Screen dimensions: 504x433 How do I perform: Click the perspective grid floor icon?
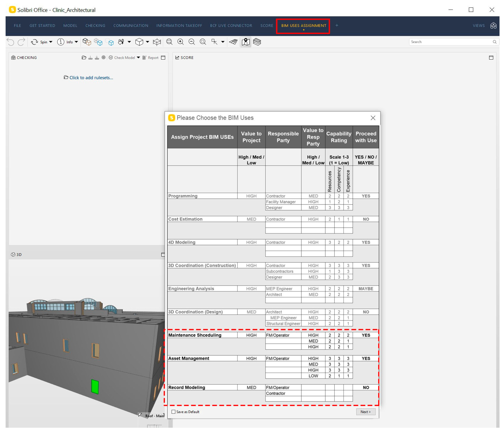pyautogui.click(x=233, y=42)
